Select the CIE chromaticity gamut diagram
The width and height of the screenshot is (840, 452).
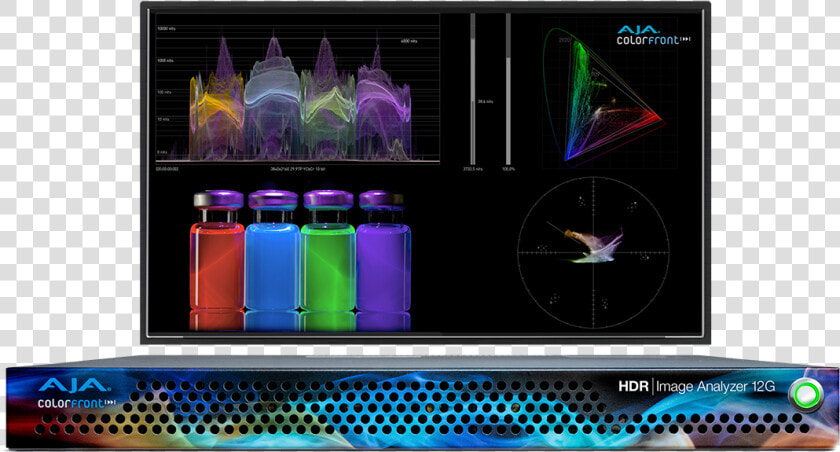point(604,95)
